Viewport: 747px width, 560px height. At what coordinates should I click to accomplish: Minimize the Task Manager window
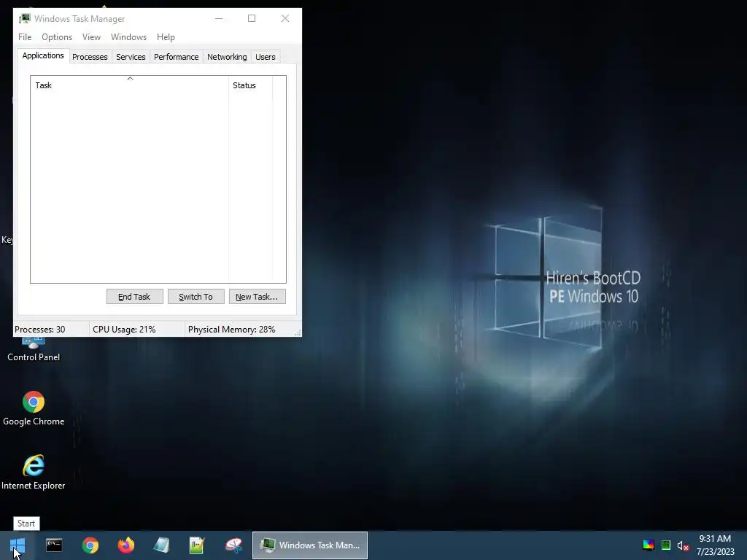pyautogui.click(x=219, y=18)
